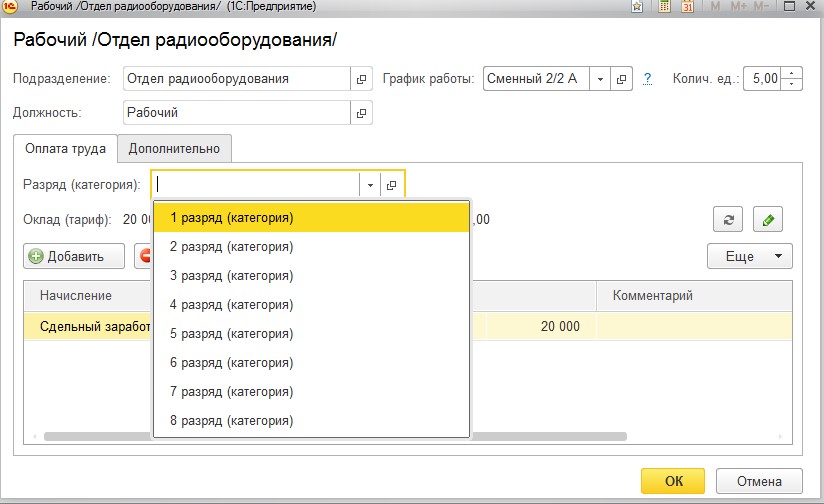Select 8 разряд (категория) from the list

pyautogui.click(x=311, y=420)
